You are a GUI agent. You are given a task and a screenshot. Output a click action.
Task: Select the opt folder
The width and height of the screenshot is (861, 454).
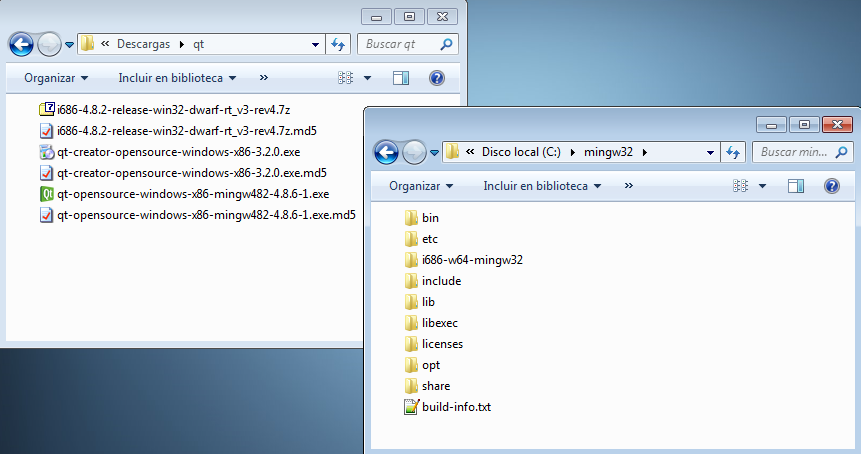(422, 365)
